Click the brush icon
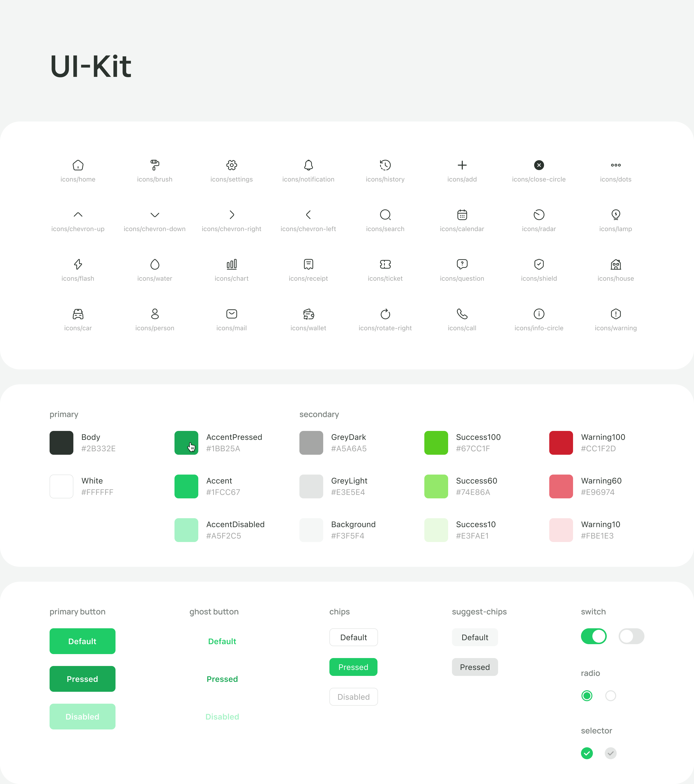Viewport: 694px width, 784px height. [154, 165]
